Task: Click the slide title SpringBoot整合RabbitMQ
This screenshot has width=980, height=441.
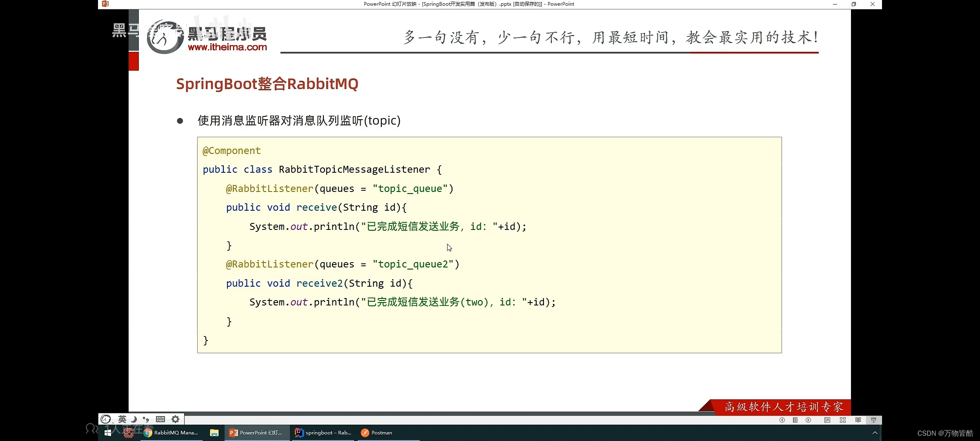Action: tap(267, 84)
